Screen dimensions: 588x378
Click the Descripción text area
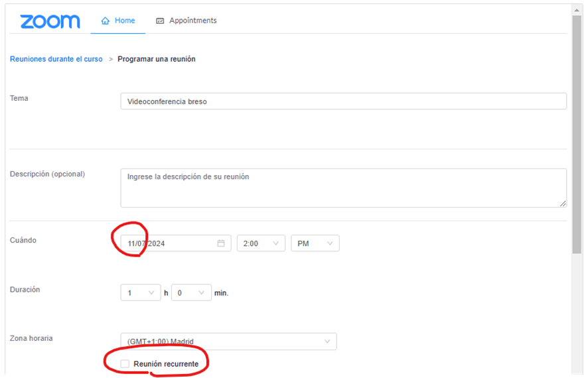[343, 188]
